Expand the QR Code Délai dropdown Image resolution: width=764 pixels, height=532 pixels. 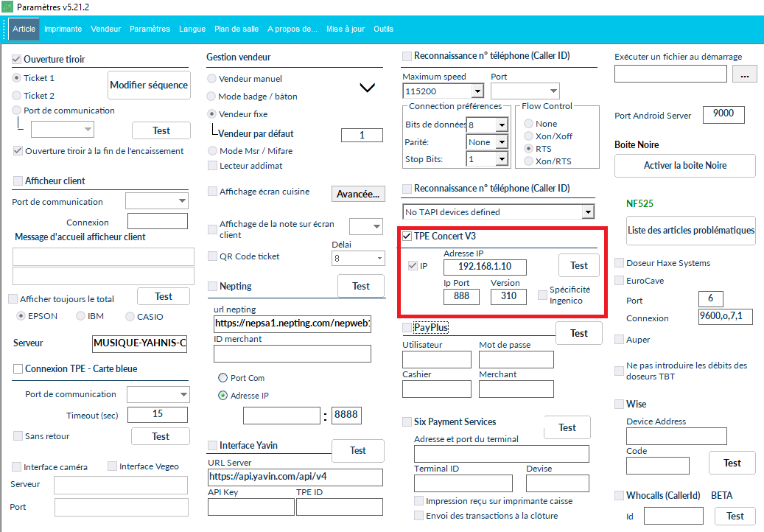(x=379, y=259)
